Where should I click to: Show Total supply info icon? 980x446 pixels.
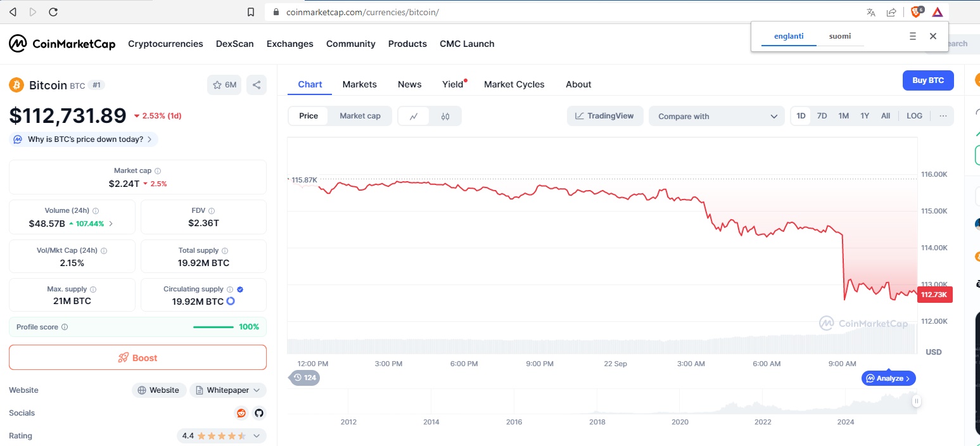pos(225,251)
